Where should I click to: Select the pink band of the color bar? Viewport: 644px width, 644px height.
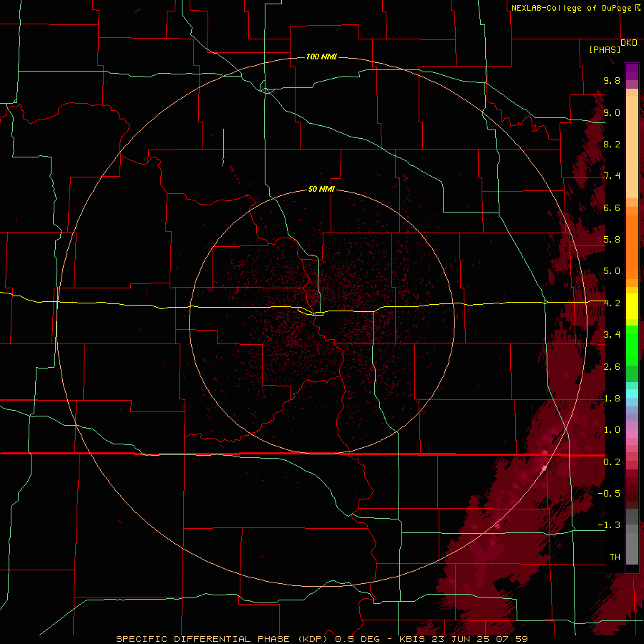pos(632,434)
